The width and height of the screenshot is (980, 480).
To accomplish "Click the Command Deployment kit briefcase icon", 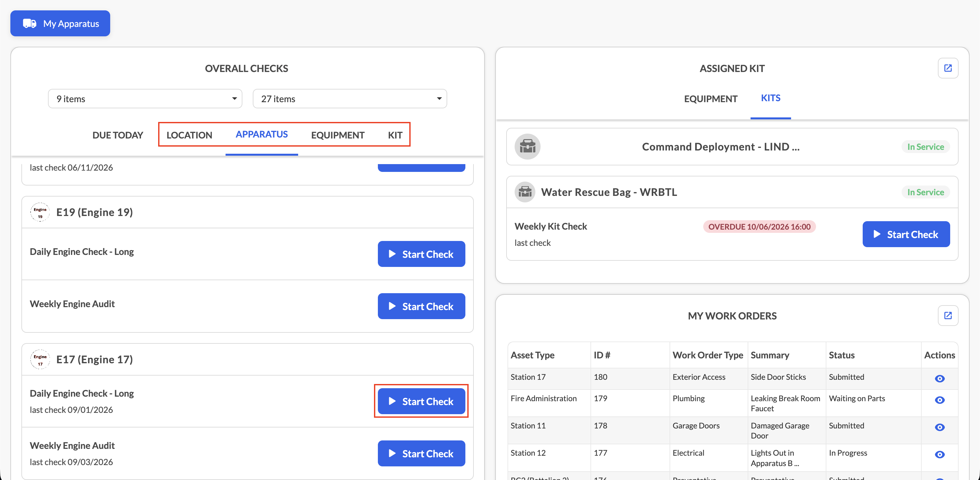I will point(527,147).
